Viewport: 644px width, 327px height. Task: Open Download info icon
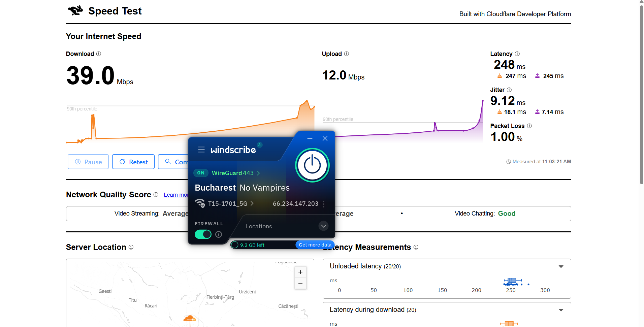pyautogui.click(x=99, y=54)
